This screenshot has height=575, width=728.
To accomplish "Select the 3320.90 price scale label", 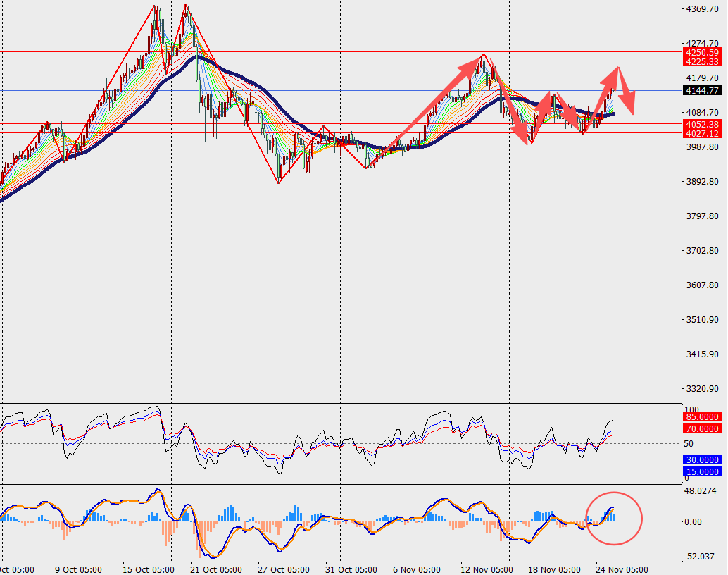I will coord(701,388).
